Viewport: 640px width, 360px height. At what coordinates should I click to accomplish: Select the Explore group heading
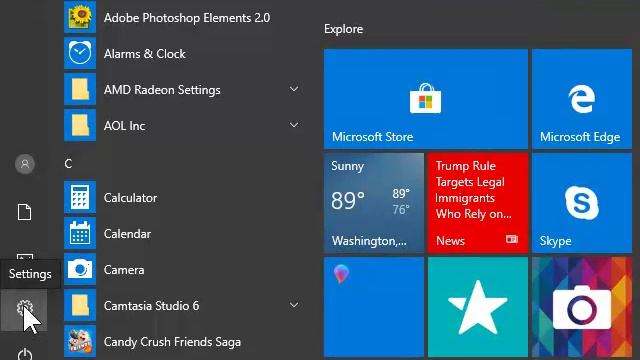(x=344, y=29)
